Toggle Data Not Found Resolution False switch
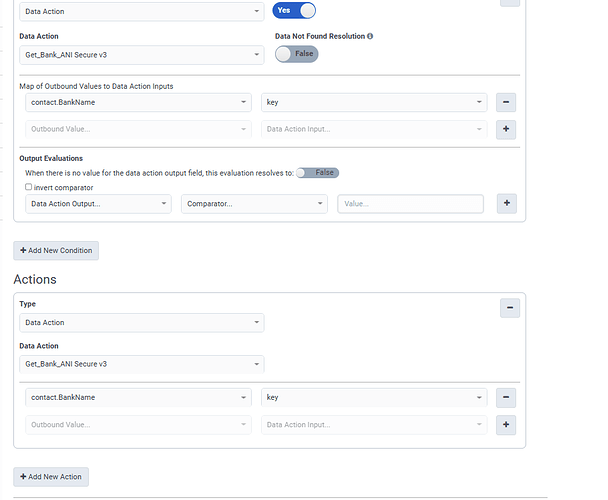Screen dimensions: 608x500 click(297, 54)
